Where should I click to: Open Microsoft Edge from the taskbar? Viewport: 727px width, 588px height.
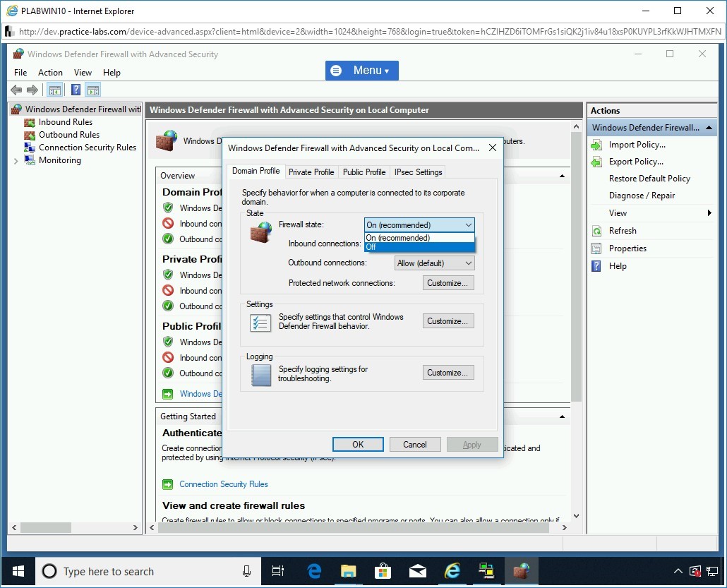pos(315,571)
